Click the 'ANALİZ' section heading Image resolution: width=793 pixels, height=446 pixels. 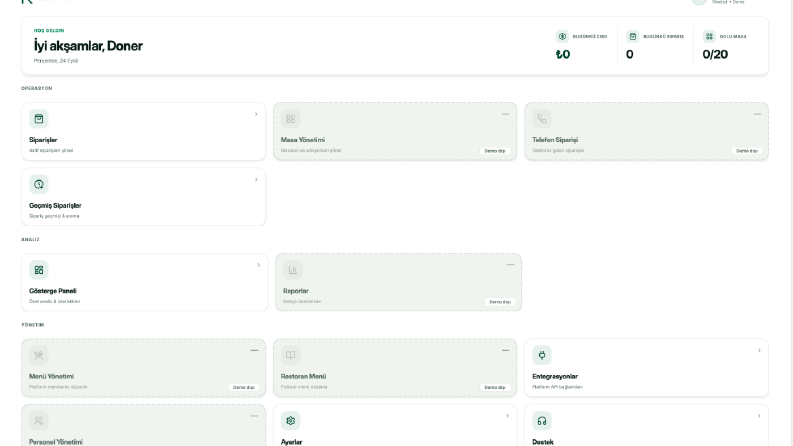coord(30,240)
